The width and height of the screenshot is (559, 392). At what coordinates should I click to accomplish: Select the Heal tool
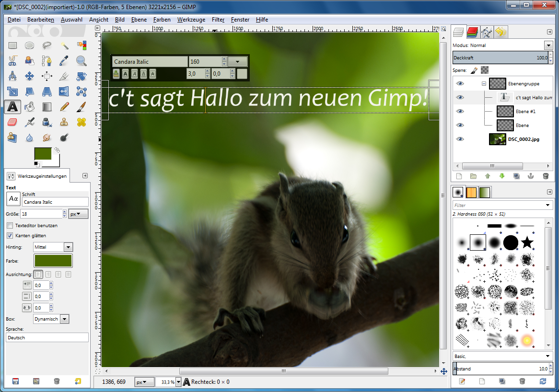click(x=82, y=122)
